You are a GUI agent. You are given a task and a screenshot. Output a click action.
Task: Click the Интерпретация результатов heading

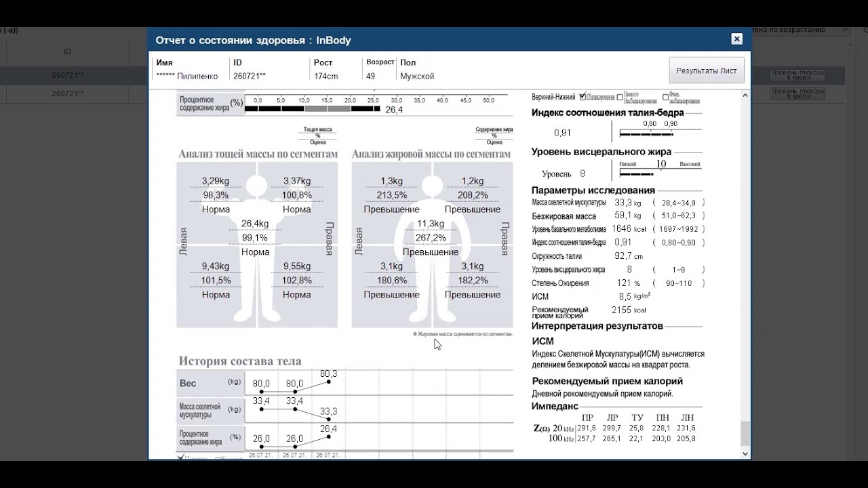tap(597, 326)
